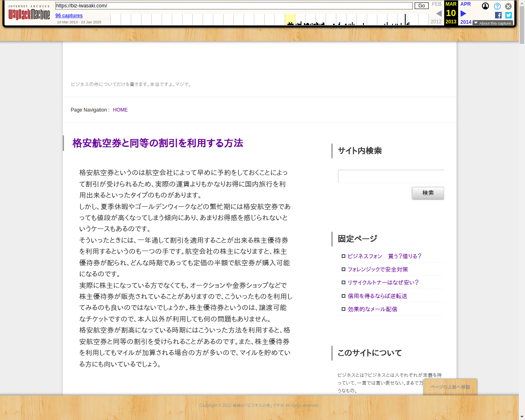Open フォレンジックで安全対策 page link
This screenshot has width=525, height=420.
coord(378,269)
